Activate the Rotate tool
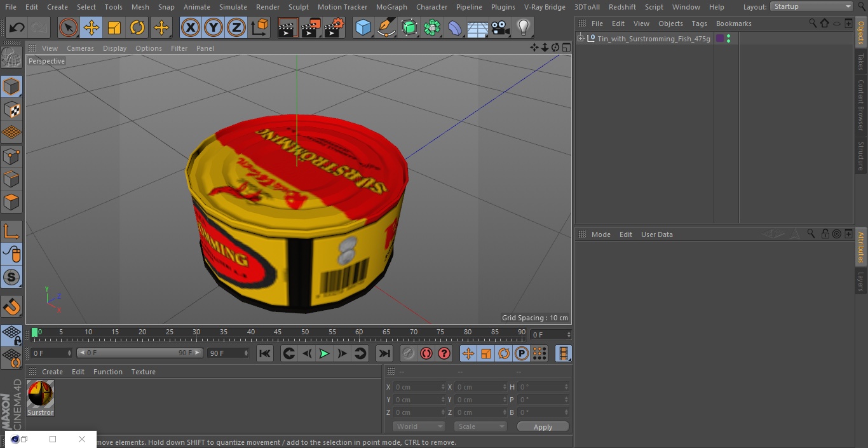The width and height of the screenshot is (868, 448). pyautogui.click(x=137, y=27)
